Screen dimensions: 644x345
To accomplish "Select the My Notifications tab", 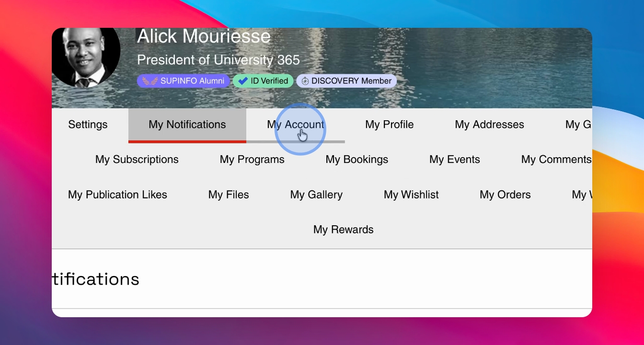I will 187,125.
